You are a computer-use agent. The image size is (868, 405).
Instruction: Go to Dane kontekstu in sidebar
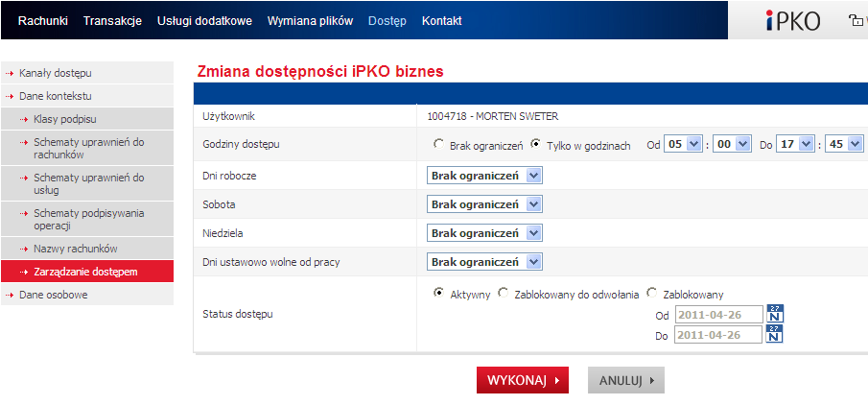point(87,96)
